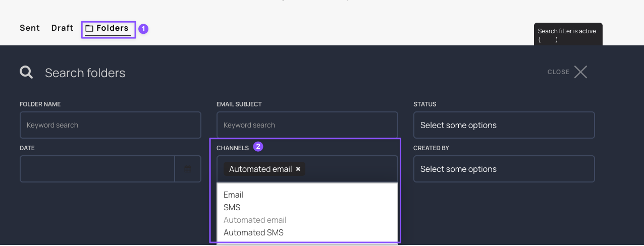Viewport: 644px width, 246px height.
Task: Expand the Status options dropdown
Action: tap(504, 125)
